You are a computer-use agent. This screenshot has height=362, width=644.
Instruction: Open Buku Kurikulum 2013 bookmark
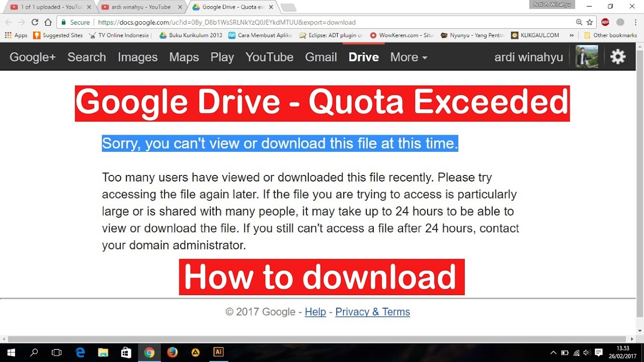pos(191,35)
